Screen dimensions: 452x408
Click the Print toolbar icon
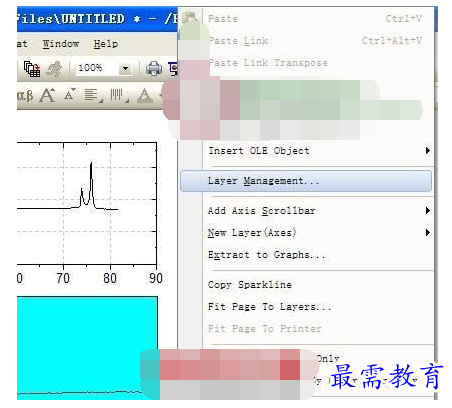tap(154, 68)
